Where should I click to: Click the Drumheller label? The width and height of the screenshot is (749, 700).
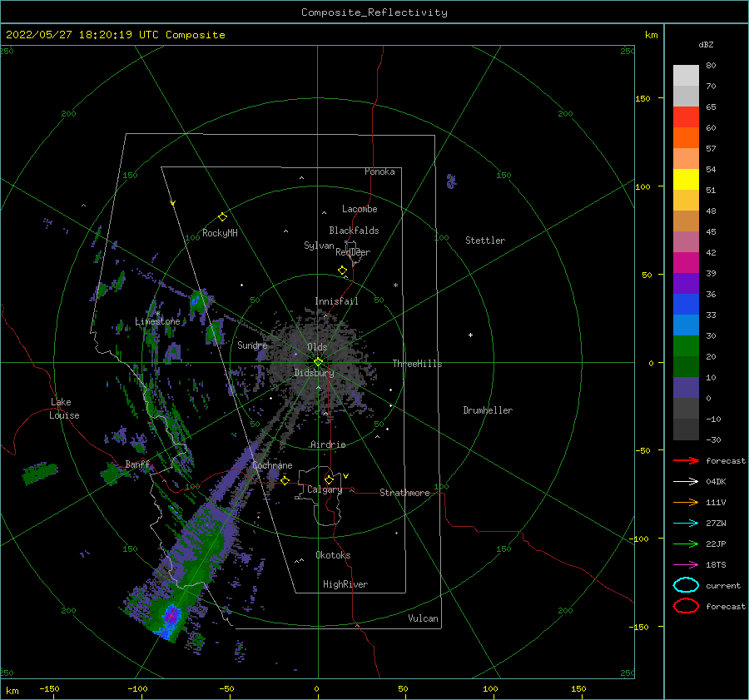tap(488, 410)
